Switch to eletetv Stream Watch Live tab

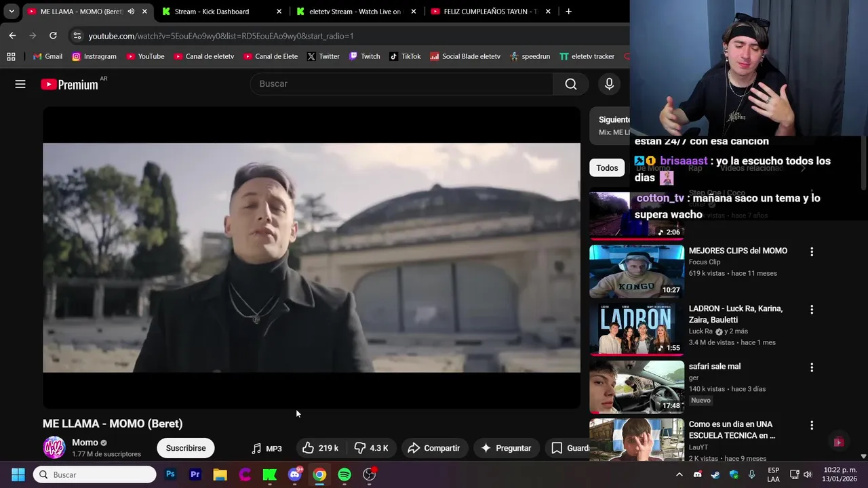click(356, 12)
